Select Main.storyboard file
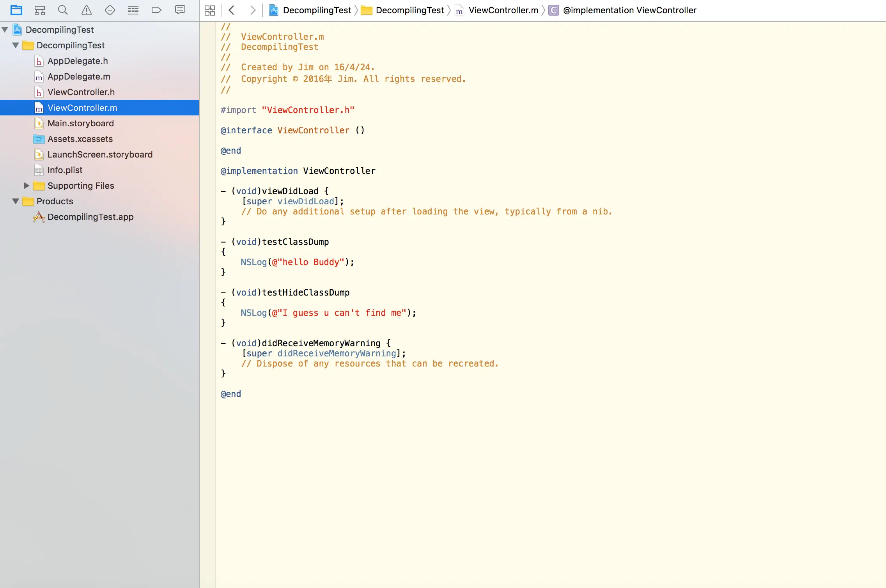Image resolution: width=886 pixels, height=588 pixels. [x=80, y=123]
